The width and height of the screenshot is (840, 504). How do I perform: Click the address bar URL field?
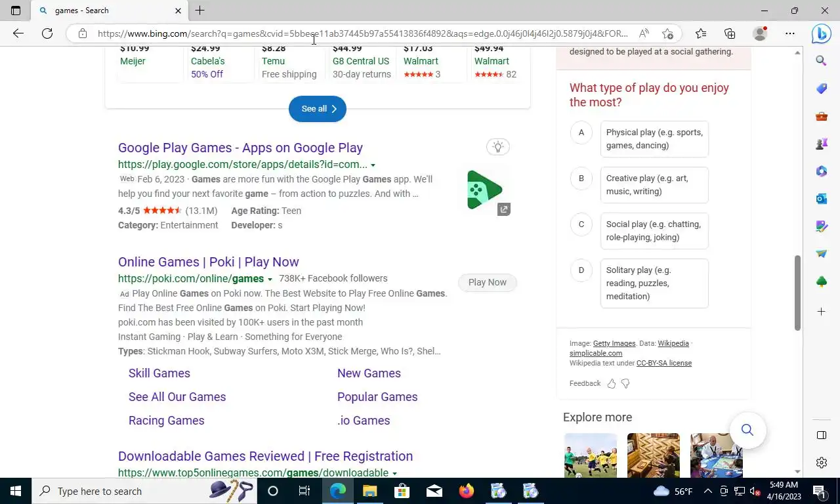pos(363,33)
